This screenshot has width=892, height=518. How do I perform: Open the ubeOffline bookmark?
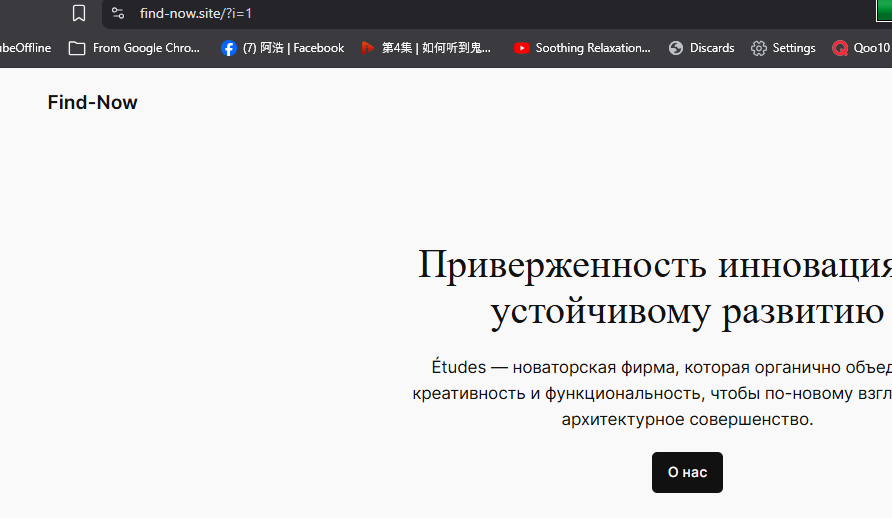[25, 48]
